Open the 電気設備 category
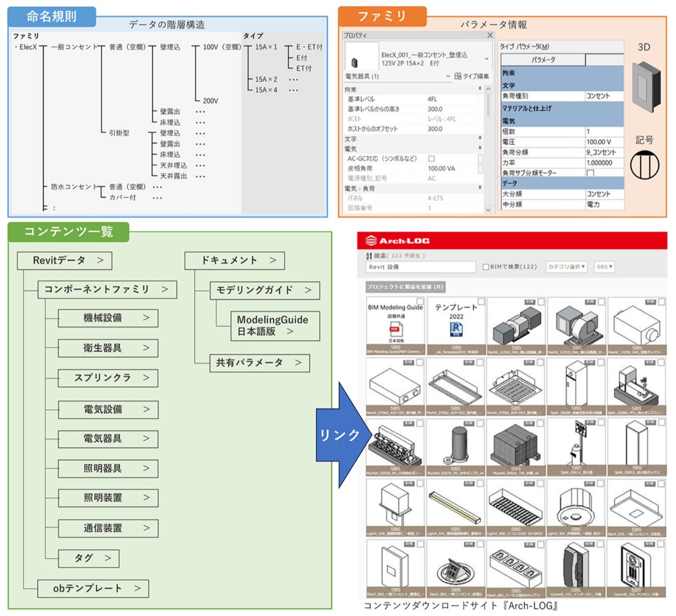Image resolution: width=676 pixels, height=616 pixels. coord(108,409)
